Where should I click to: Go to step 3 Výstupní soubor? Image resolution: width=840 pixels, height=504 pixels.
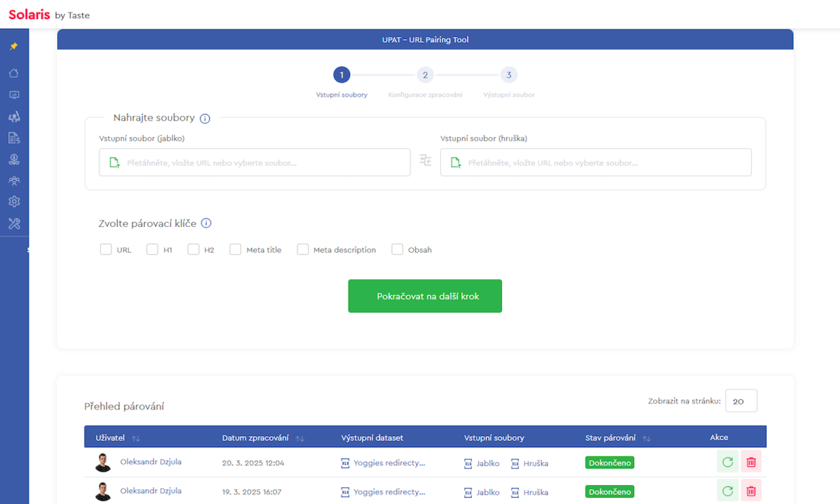[x=508, y=75]
